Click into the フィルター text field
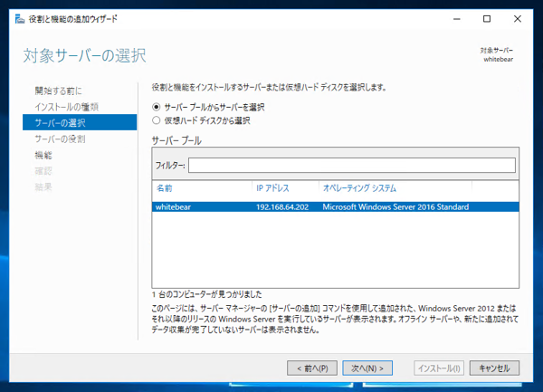The image size is (543, 392). click(x=352, y=165)
